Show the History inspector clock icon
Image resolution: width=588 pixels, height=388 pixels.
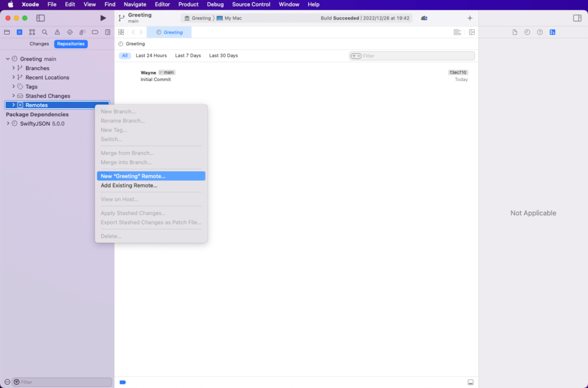tap(527, 32)
